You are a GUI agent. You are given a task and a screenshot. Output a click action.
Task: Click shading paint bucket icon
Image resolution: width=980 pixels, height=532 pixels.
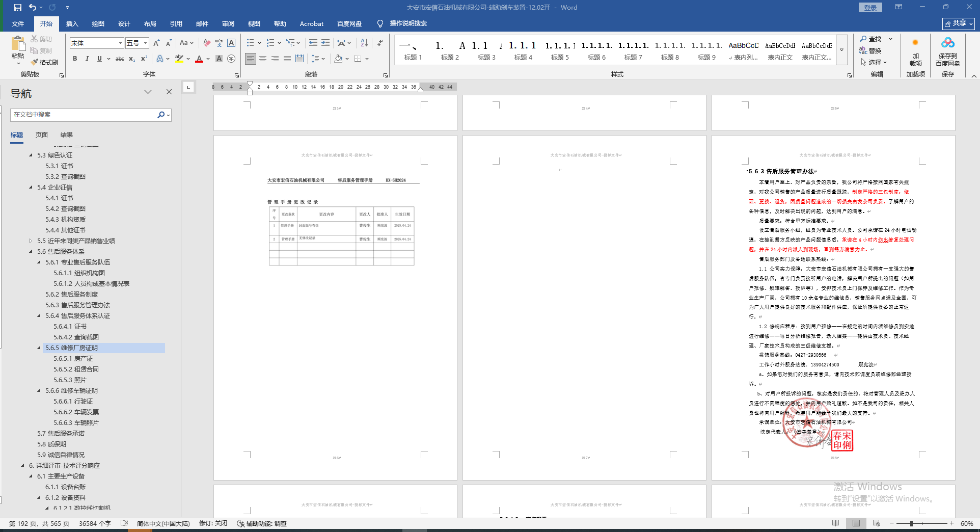(x=338, y=59)
